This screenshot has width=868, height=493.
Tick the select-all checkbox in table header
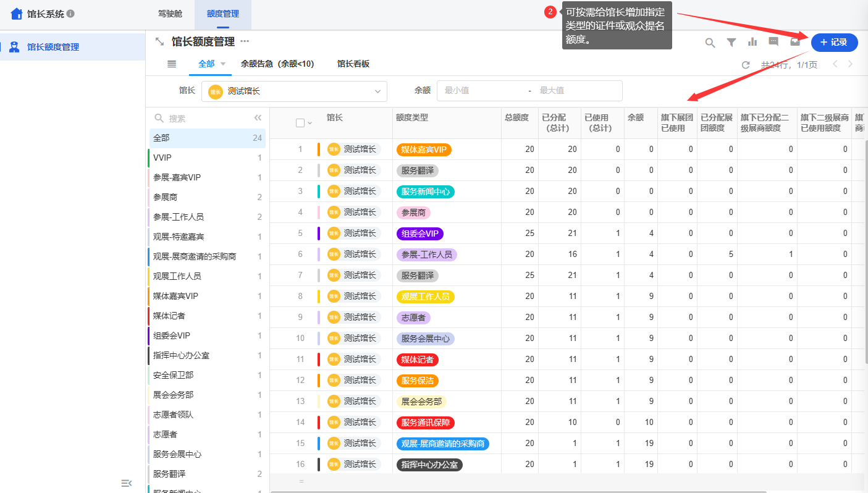(x=300, y=123)
